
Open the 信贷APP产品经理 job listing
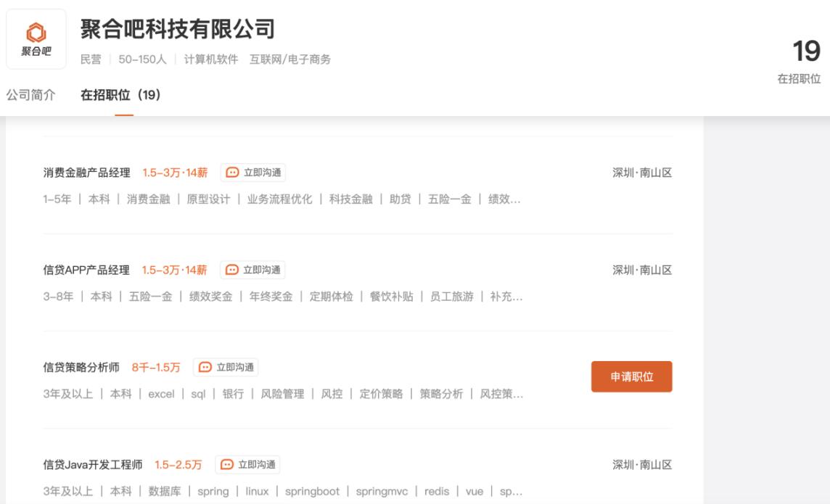coord(86,270)
